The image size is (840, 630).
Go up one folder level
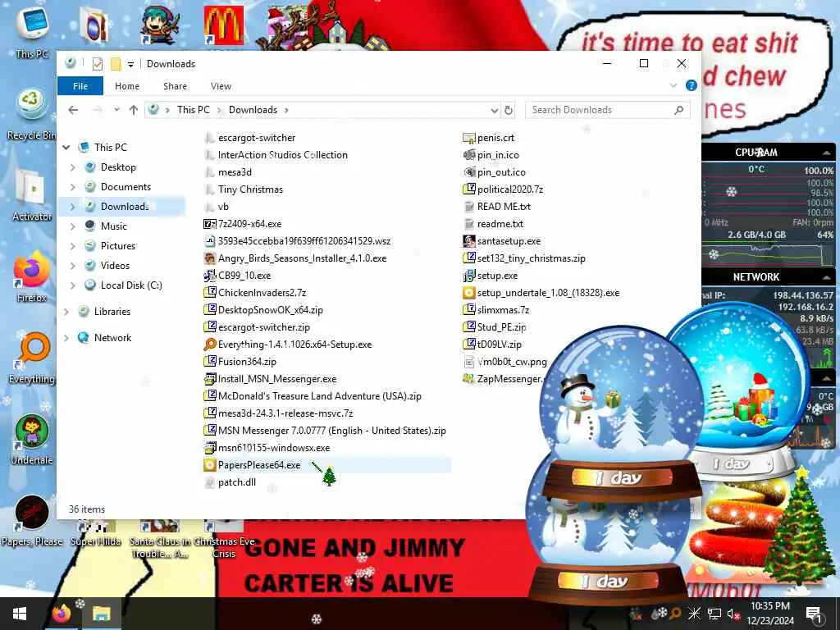click(x=134, y=110)
